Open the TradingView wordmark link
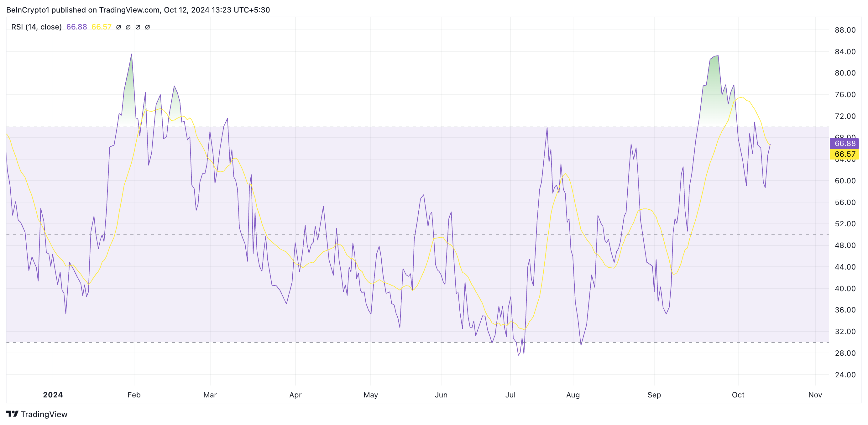Image resolution: width=868 pixels, height=425 pixels. pyautogui.click(x=44, y=414)
